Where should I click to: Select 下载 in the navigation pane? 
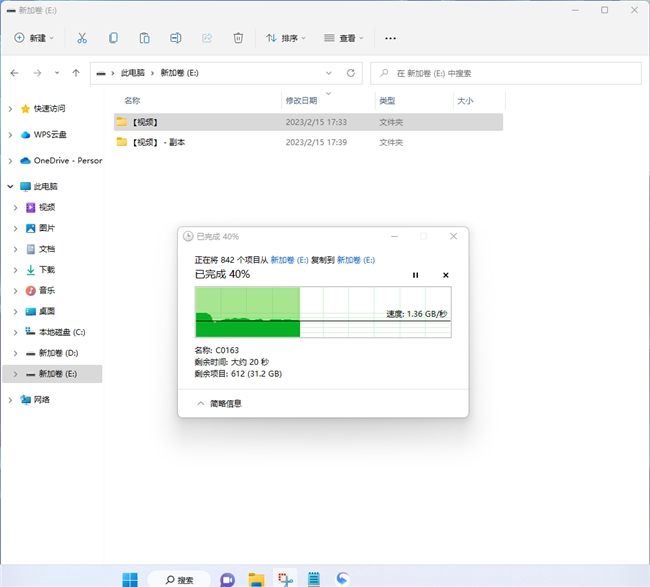tap(47, 270)
